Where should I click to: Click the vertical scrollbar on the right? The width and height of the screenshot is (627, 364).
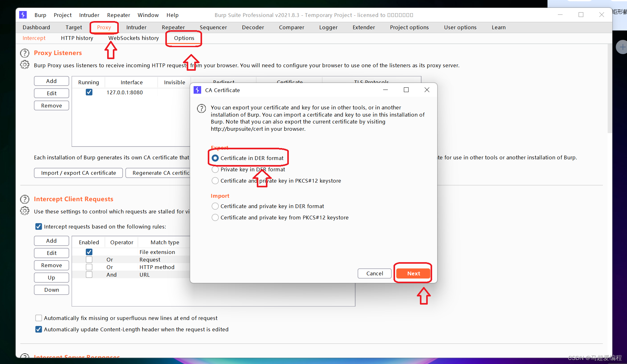[609, 88]
